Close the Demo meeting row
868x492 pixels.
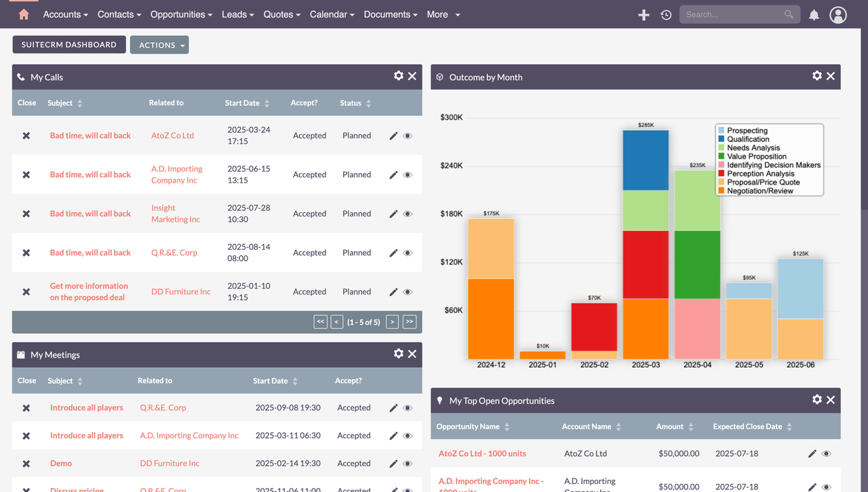pyautogui.click(x=26, y=463)
